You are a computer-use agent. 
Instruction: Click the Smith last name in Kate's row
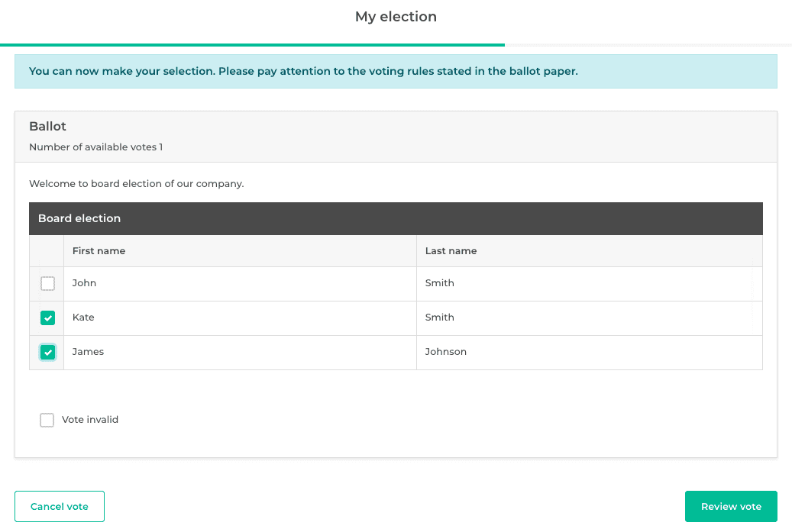click(439, 318)
